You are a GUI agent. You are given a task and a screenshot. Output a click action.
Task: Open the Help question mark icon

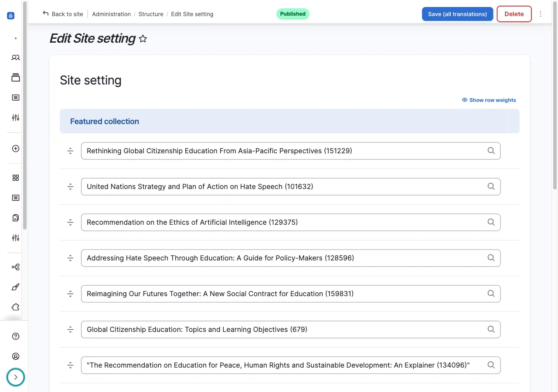(16, 336)
